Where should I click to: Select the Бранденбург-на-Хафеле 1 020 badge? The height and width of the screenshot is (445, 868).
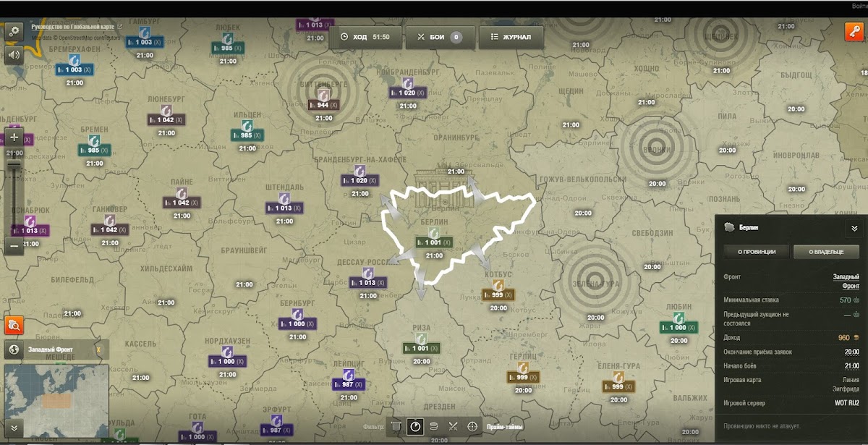point(359,180)
